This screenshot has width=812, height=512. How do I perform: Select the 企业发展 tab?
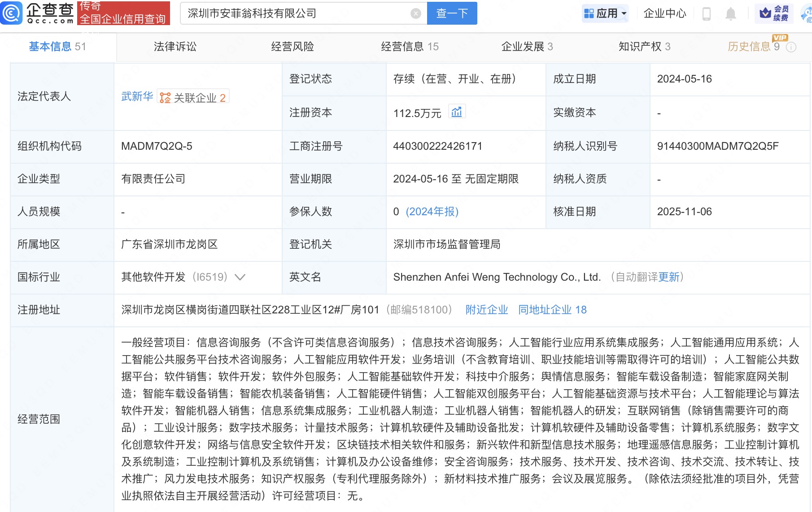pyautogui.click(x=527, y=47)
